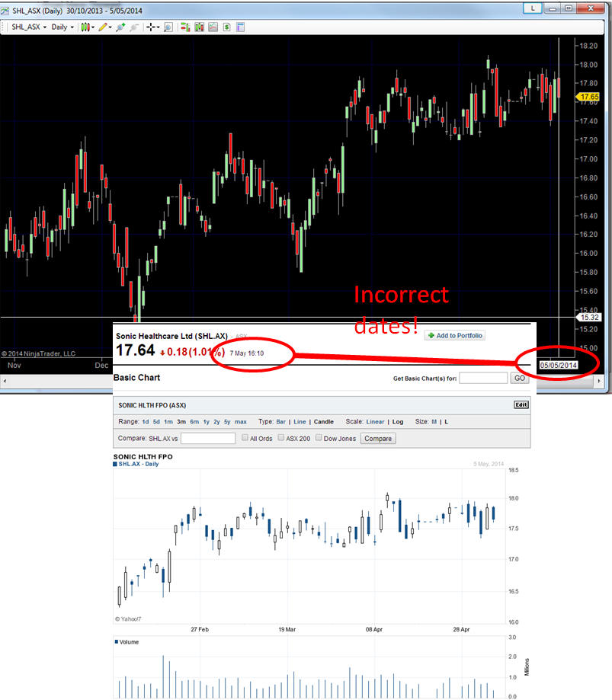This screenshot has height=700, width=612.
Task: Set chart size to M
Action: (434, 421)
